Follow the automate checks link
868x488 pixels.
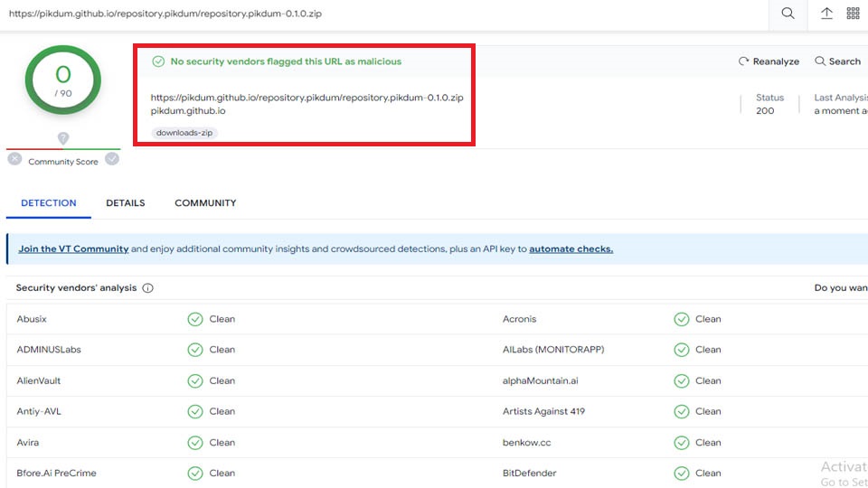571,249
